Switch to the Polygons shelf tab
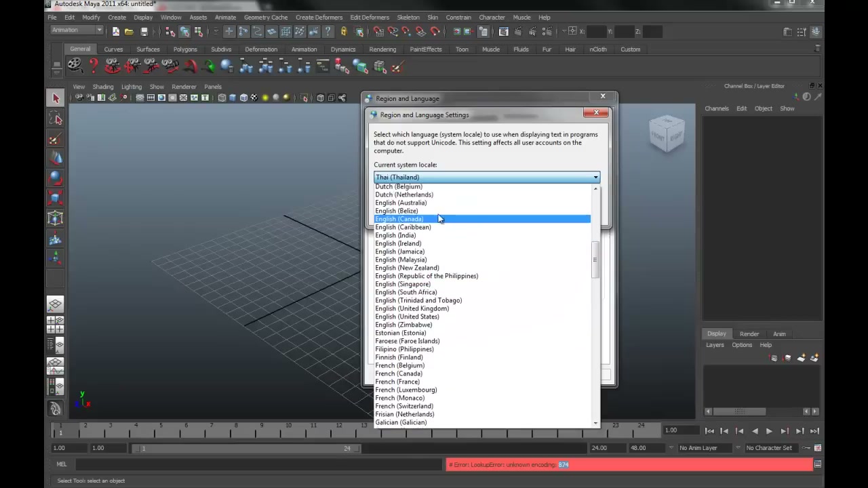 pos(184,49)
